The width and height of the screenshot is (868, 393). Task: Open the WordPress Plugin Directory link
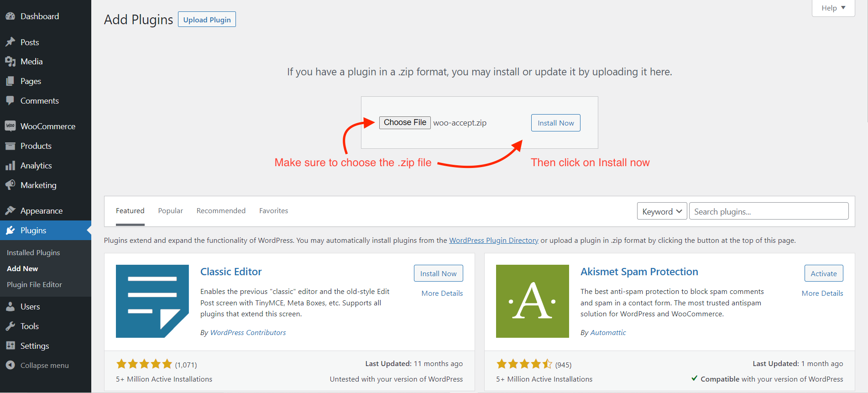494,240
